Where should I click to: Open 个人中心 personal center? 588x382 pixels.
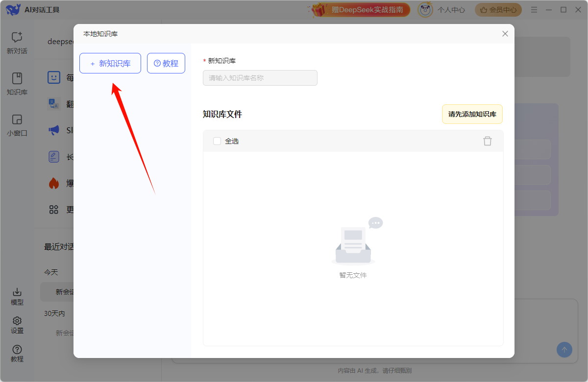tap(451, 10)
